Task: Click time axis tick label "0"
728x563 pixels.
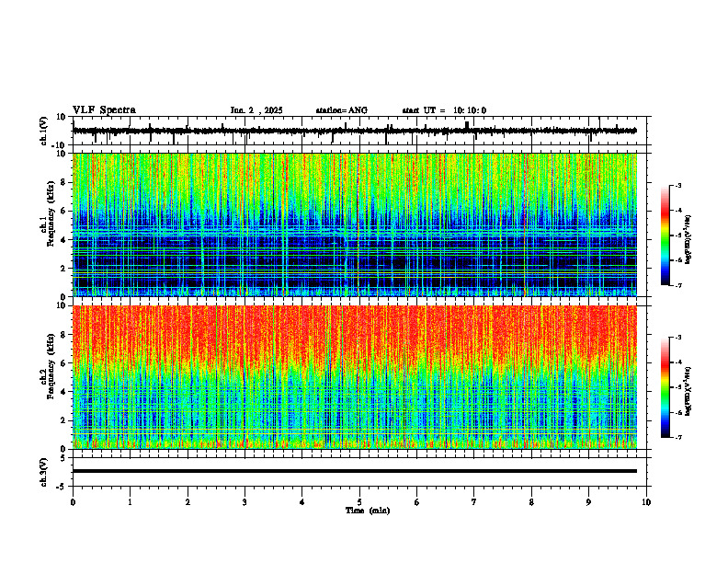Action: [73, 502]
